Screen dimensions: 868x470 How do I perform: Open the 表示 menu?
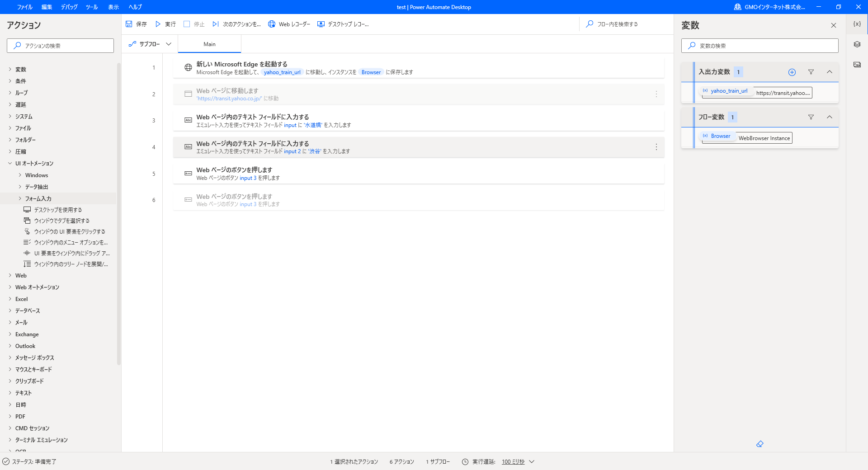click(x=113, y=7)
